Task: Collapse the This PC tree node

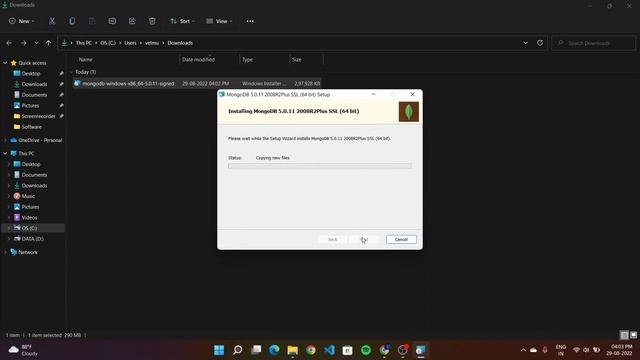Action: tap(5, 153)
